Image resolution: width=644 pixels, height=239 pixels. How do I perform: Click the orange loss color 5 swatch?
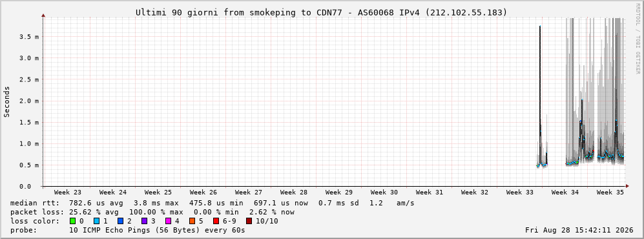coord(192,222)
